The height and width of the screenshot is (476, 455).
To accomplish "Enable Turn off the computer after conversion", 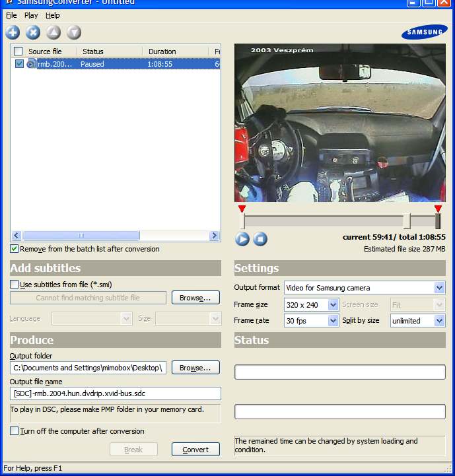I will 14,431.
